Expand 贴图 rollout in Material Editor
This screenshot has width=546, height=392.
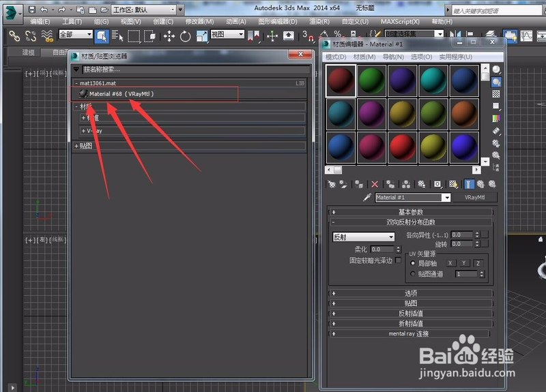click(411, 303)
